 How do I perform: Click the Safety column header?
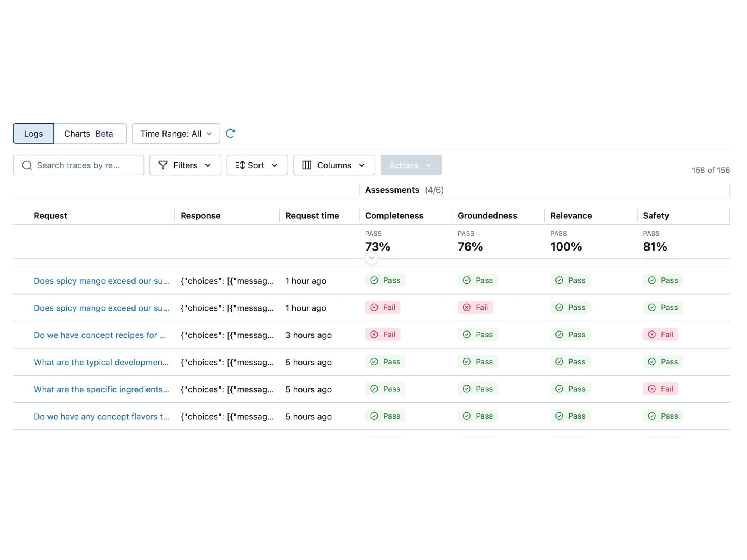pyautogui.click(x=655, y=215)
